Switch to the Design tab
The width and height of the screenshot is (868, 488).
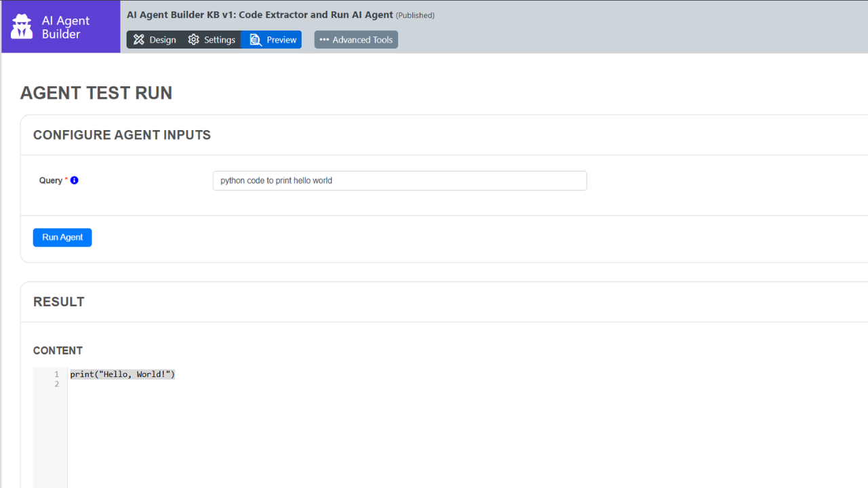(155, 40)
